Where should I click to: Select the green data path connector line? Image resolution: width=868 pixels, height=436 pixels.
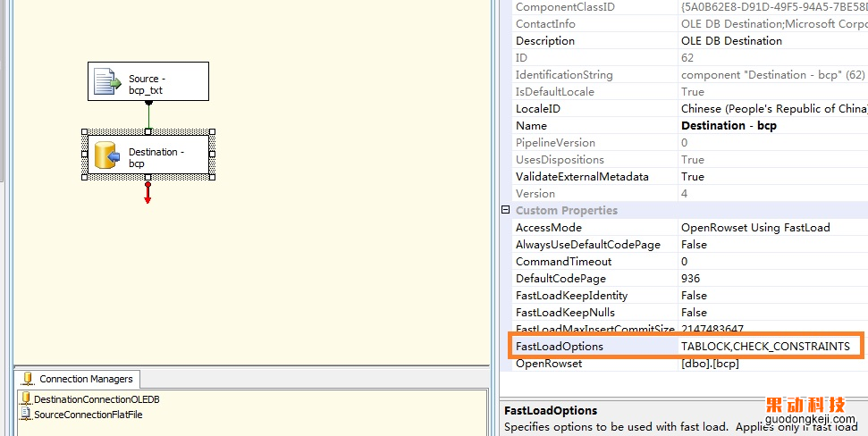148,116
